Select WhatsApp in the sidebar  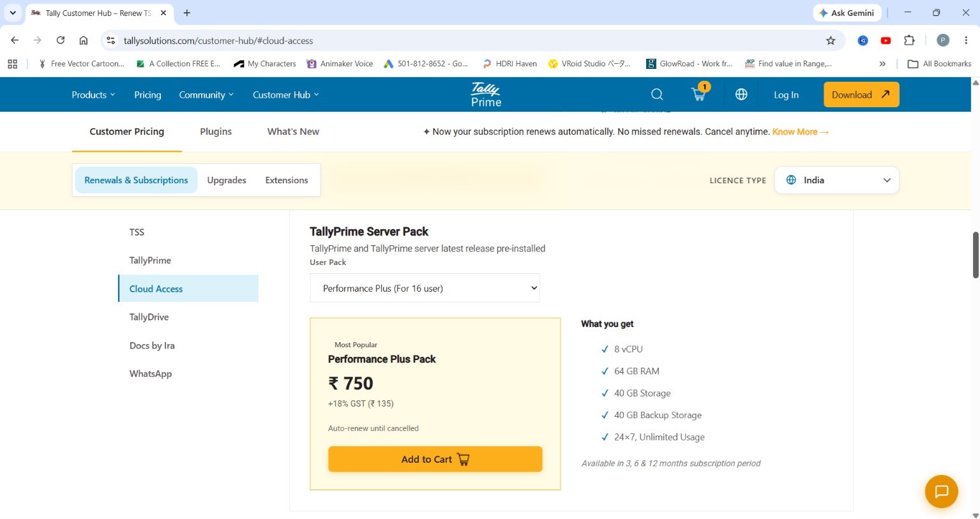151,373
